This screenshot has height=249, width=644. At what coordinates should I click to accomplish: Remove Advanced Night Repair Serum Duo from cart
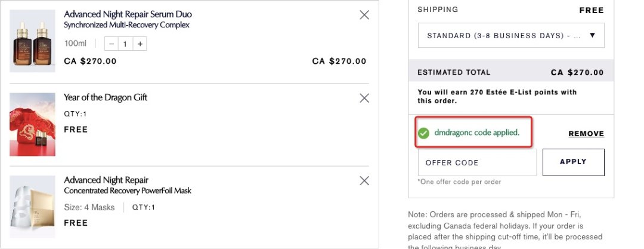tap(364, 15)
